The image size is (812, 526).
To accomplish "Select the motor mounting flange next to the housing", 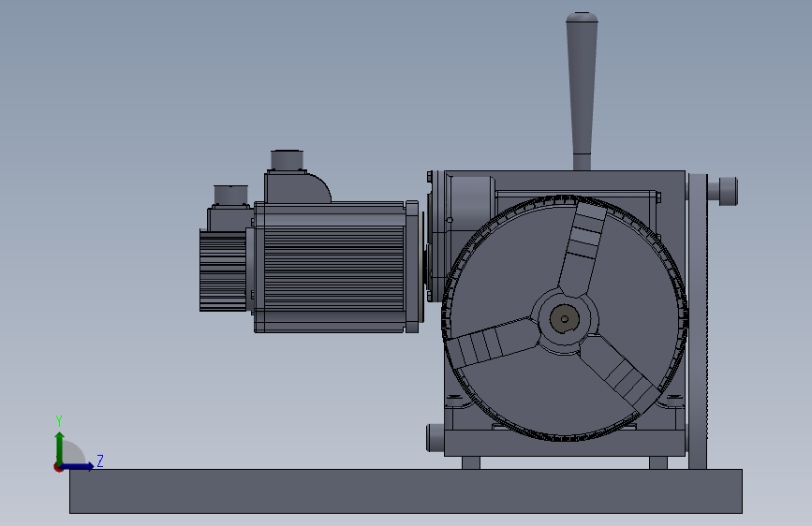I will tap(412, 267).
